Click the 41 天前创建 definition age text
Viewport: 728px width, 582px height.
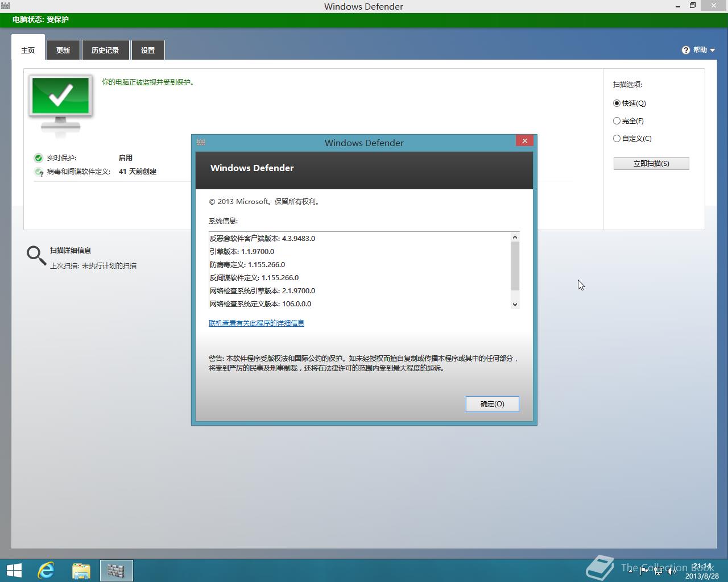click(x=138, y=172)
